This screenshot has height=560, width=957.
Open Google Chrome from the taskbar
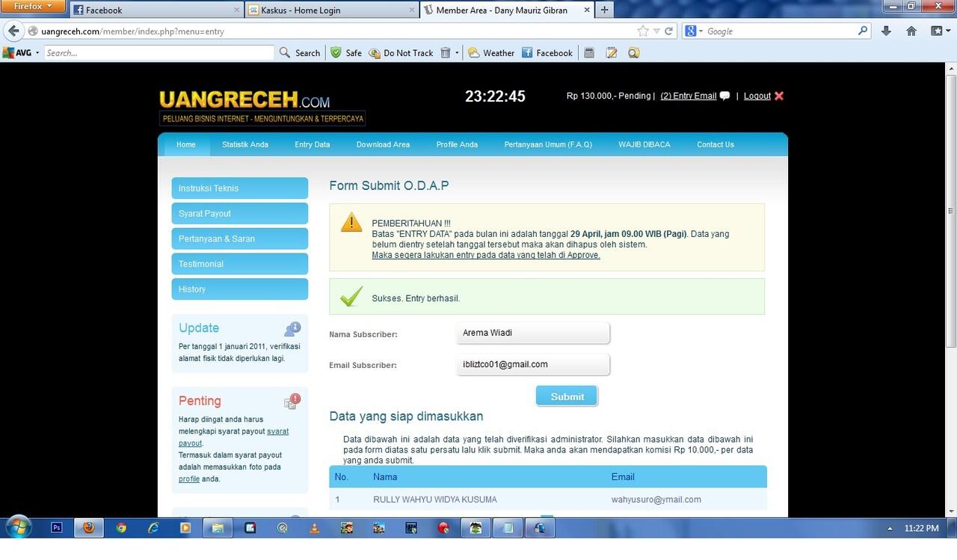point(121,527)
